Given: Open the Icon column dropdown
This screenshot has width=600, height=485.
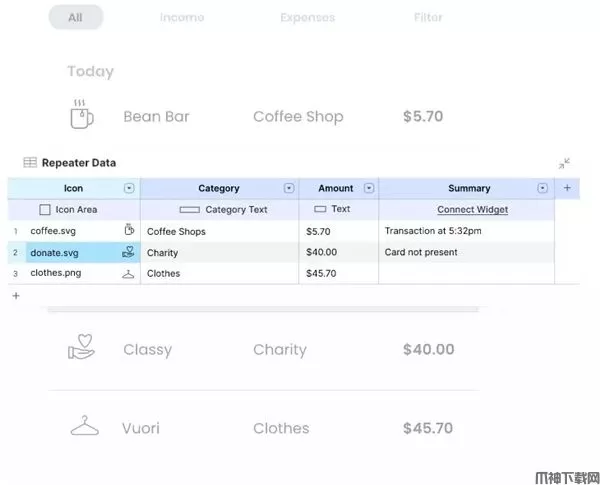Looking at the screenshot, I should click(x=128, y=188).
